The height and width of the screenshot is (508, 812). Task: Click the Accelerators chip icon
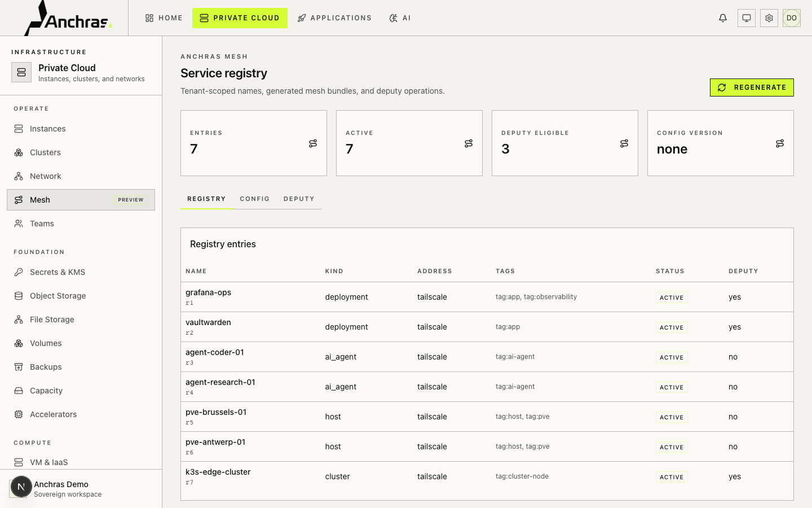pyautogui.click(x=19, y=414)
